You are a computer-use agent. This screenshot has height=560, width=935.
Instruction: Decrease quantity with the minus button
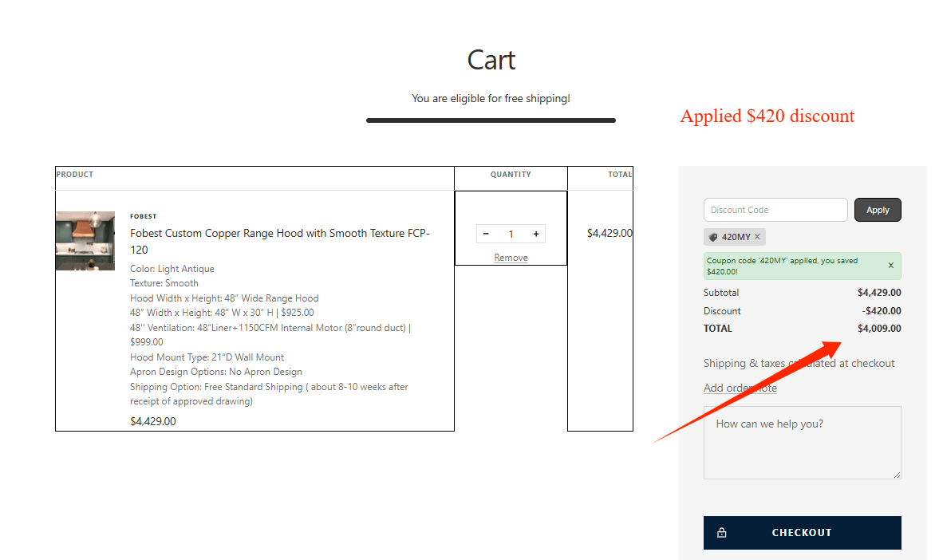point(486,234)
